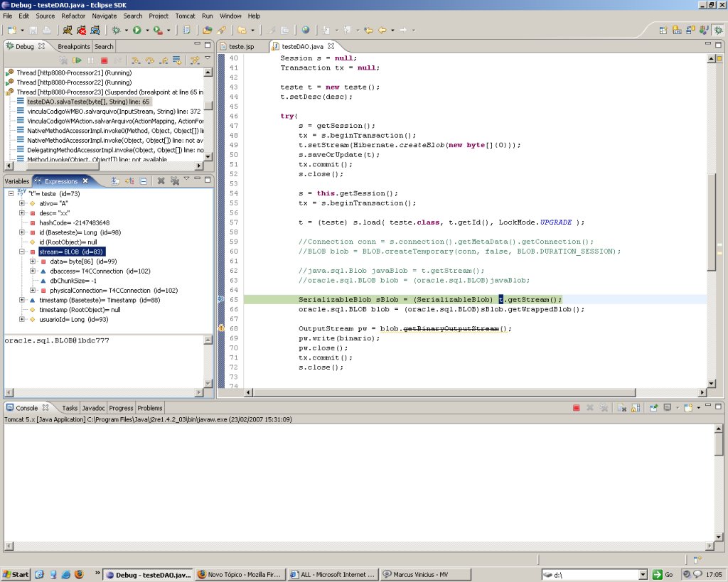Screen dimensions: 728x582
Task: Click the Debug launch bug icon in toolbar
Action: click(x=116, y=30)
